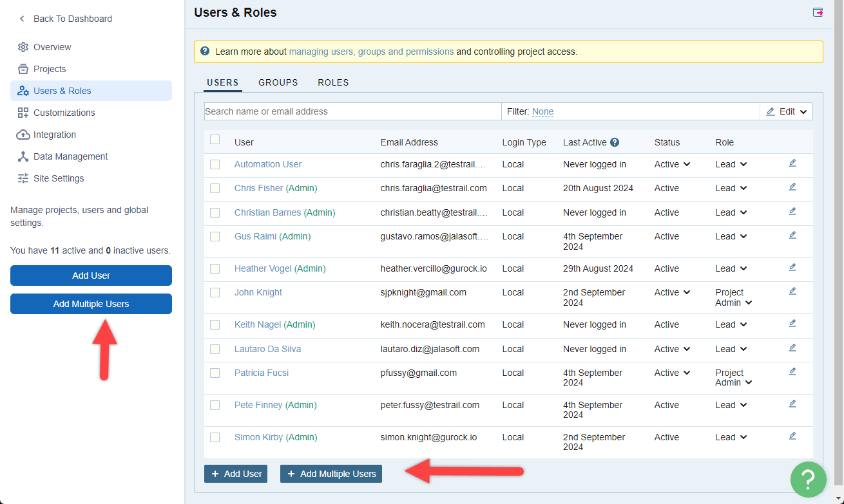Open Integration from the sidebar

[x=55, y=135]
